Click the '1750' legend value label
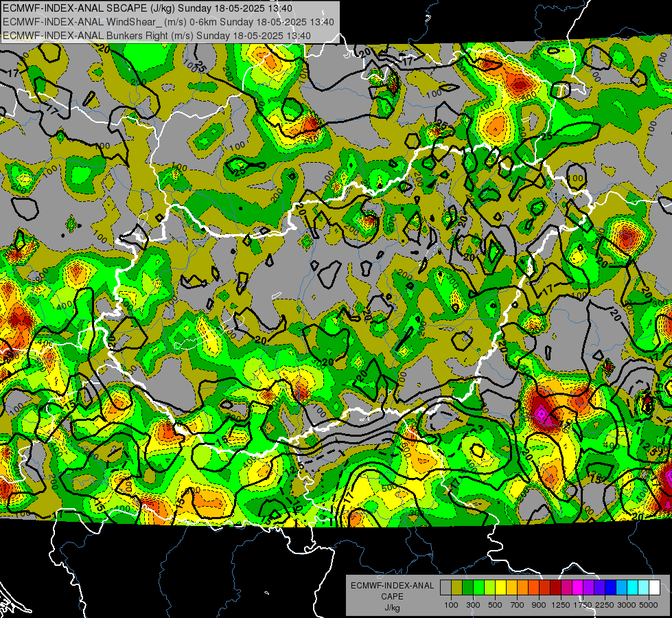Image resolution: width=672 pixels, height=618 pixels. tap(583, 606)
